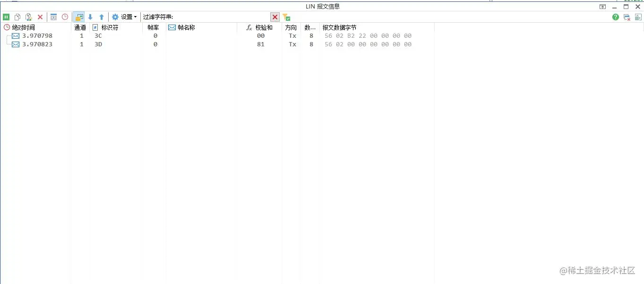644x284 pixels.
Task: Click the envelope icon of row 3.970798
Action: [x=16, y=36]
